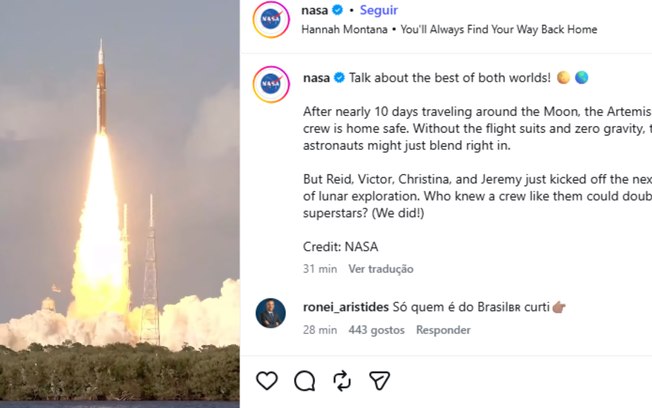View the 443 gostos likes list

click(377, 330)
